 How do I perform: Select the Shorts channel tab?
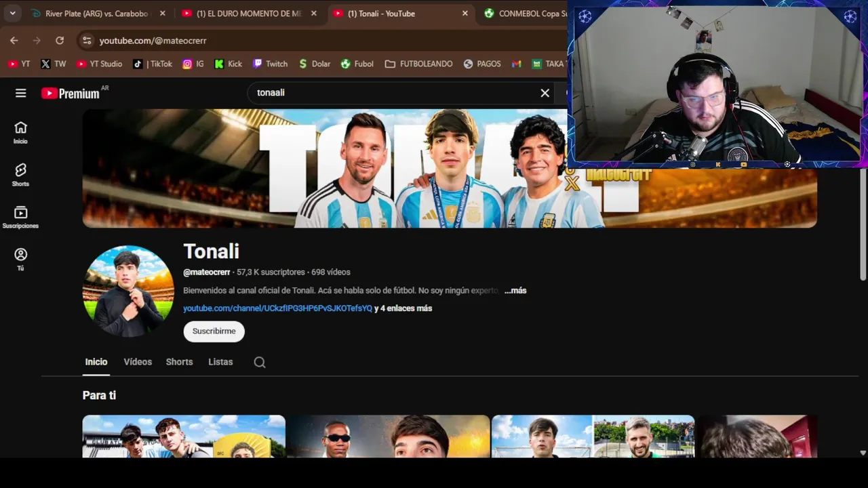pyautogui.click(x=179, y=362)
